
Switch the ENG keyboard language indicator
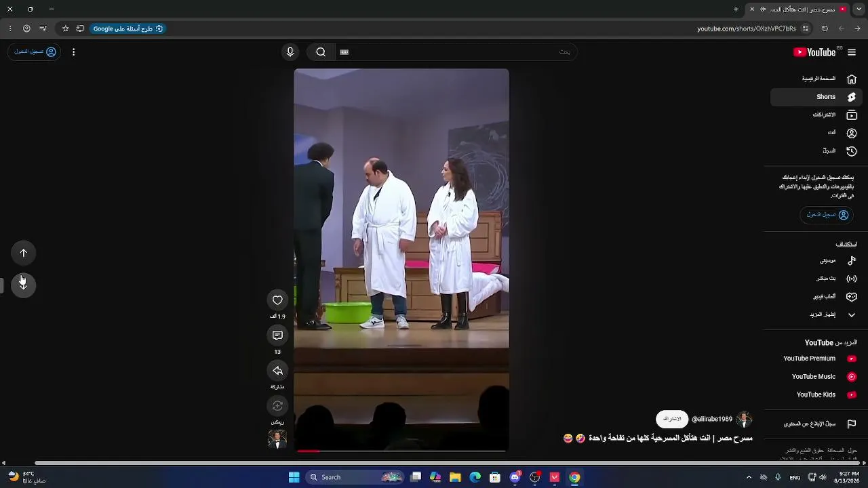click(x=795, y=477)
